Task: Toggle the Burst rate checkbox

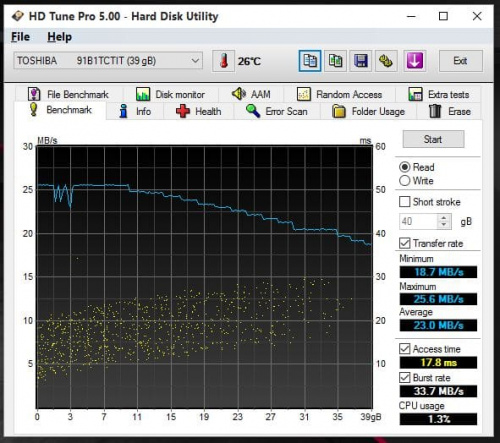Action: coord(405,378)
